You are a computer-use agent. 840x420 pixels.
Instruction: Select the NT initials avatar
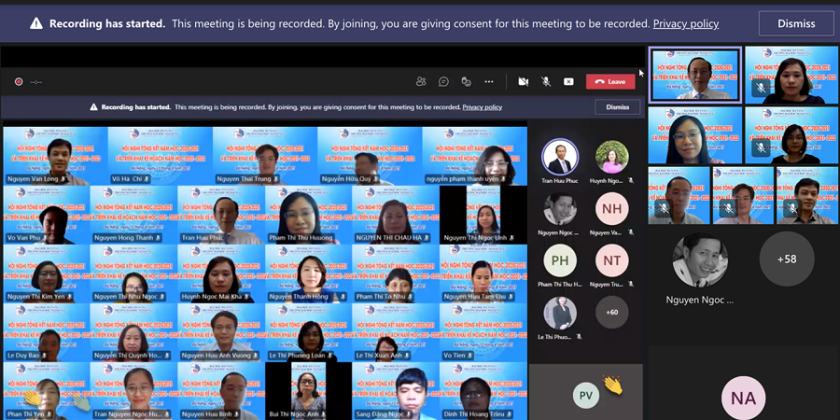point(612,260)
